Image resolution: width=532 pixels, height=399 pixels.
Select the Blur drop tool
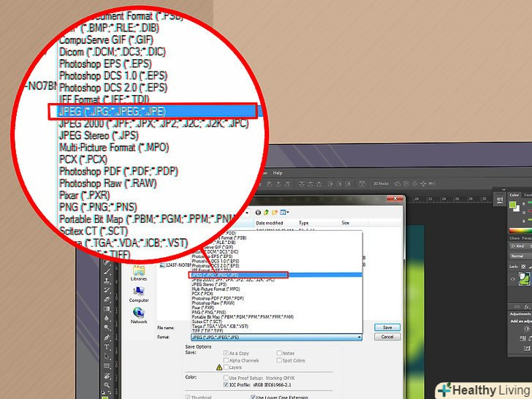107,319
